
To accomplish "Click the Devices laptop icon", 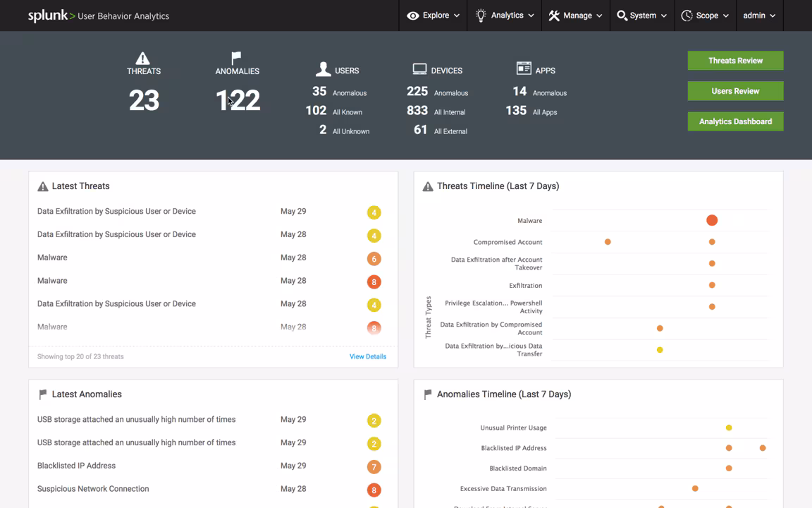I will coord(419,69).
